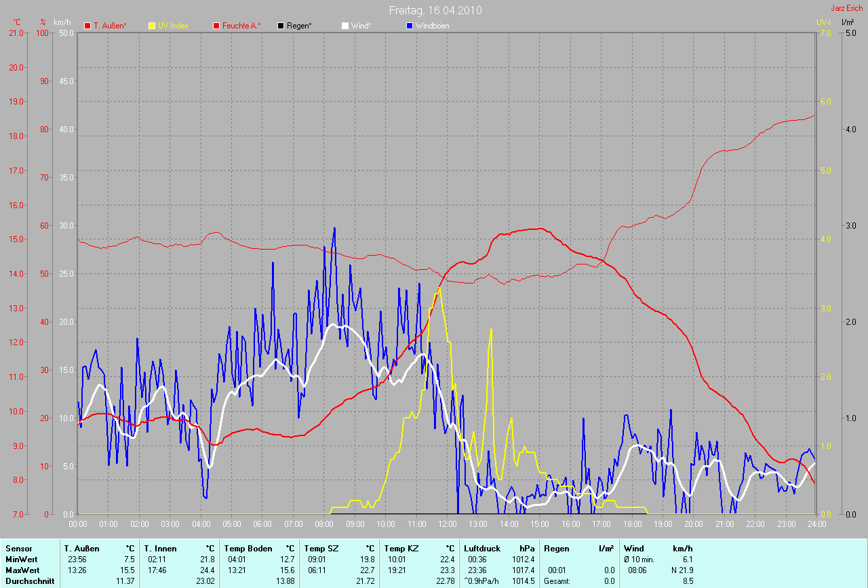
Task: Click the white Wind legend square
Action: (x=344, y=26)
